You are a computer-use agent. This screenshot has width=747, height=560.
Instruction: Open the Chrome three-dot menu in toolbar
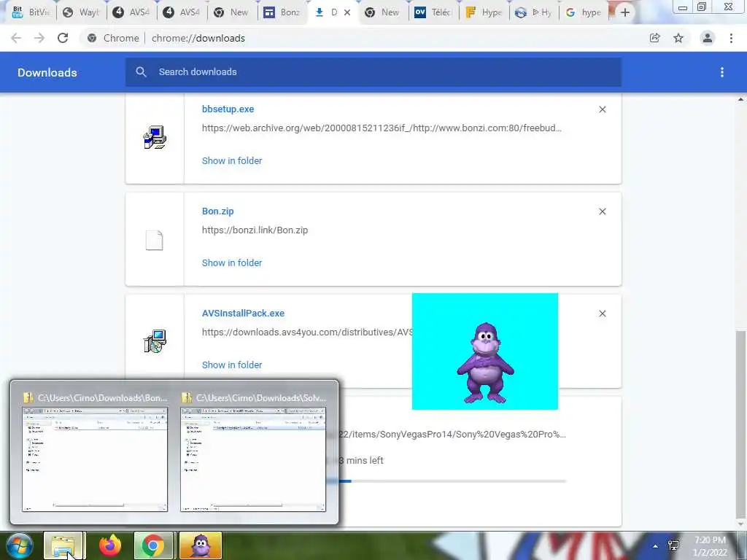tap(731, 38)
